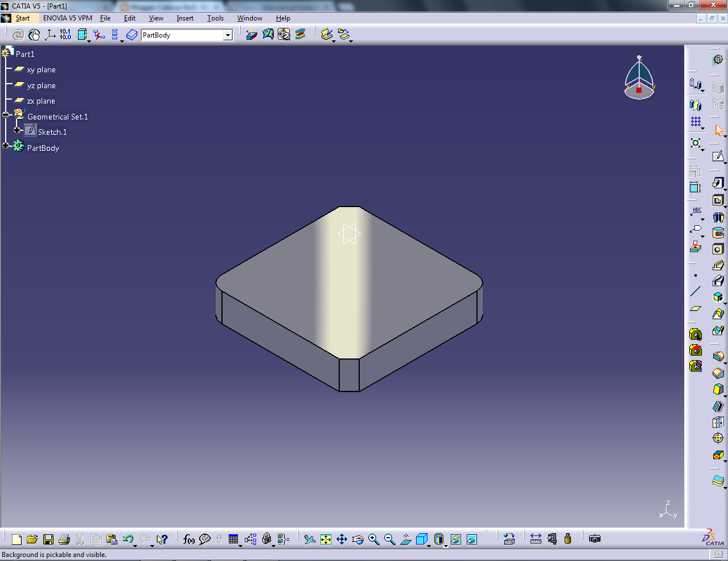The image size is (728, 561).
Task: Open the Insert menu
Action: tap(185, 18)
